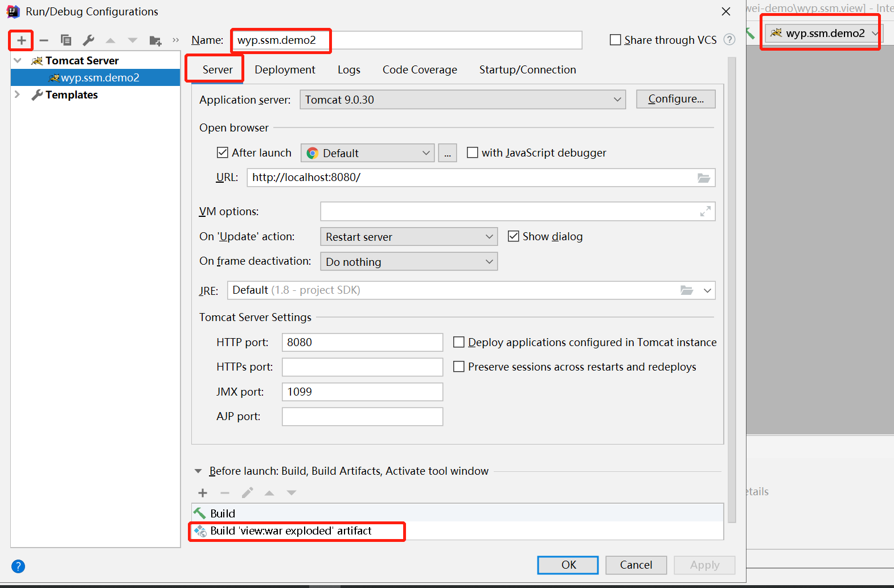Close the Run/Debug Configurations dialog
Image resolution: width=894 pixels, height=588 pixels.
(726, 11)
